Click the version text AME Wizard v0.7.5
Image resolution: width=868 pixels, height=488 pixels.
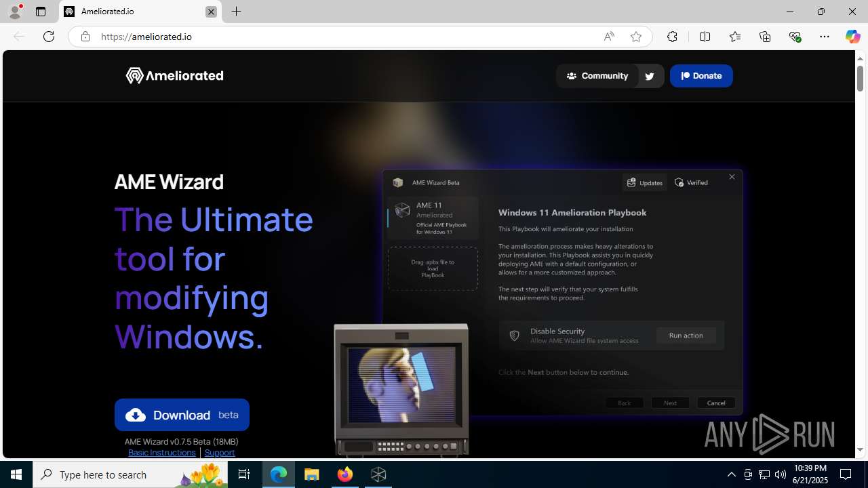(181, 441)
